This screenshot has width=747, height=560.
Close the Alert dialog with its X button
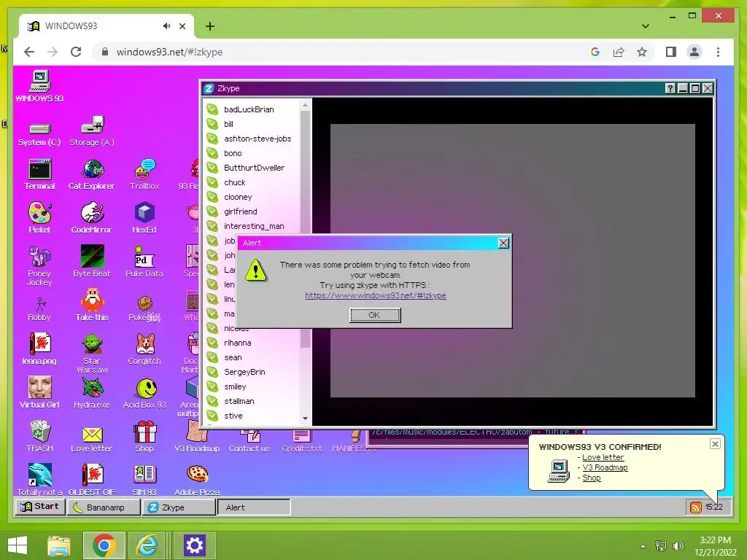(x=503, y=243)
